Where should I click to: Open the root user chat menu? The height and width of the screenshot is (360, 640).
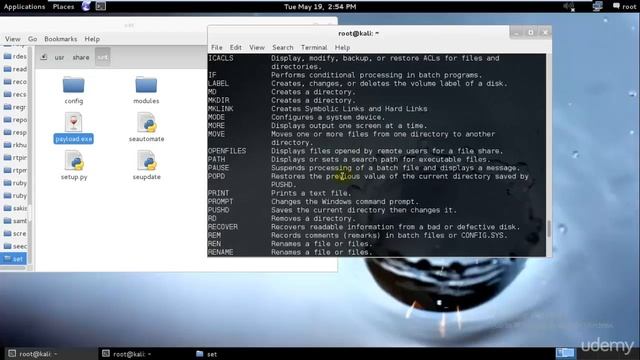click(624, 6)
